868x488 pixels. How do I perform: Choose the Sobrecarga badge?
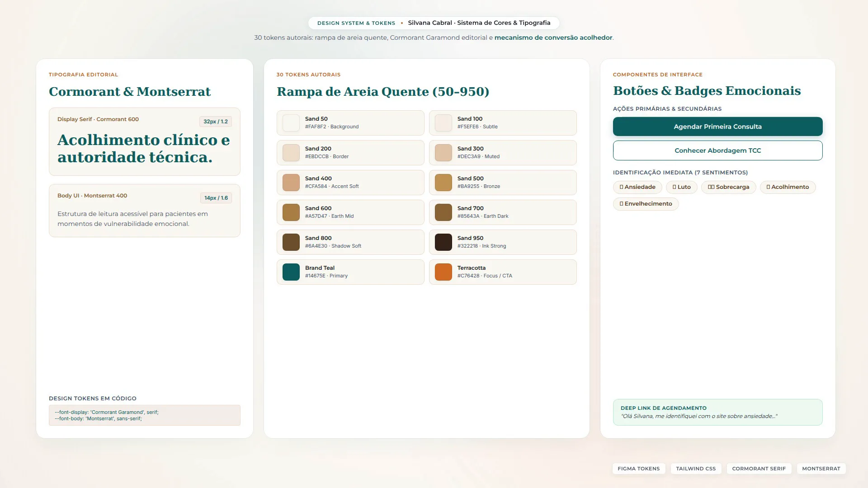click(x=728, y=187)
